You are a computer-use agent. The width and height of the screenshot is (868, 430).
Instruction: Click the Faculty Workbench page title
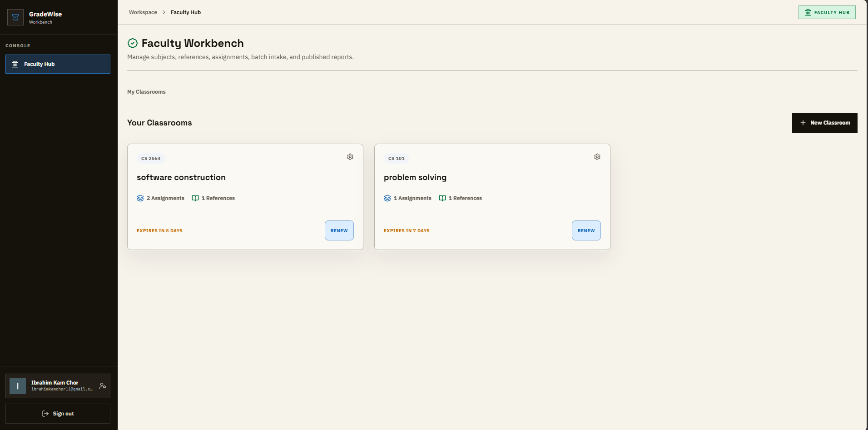point(193,43)
